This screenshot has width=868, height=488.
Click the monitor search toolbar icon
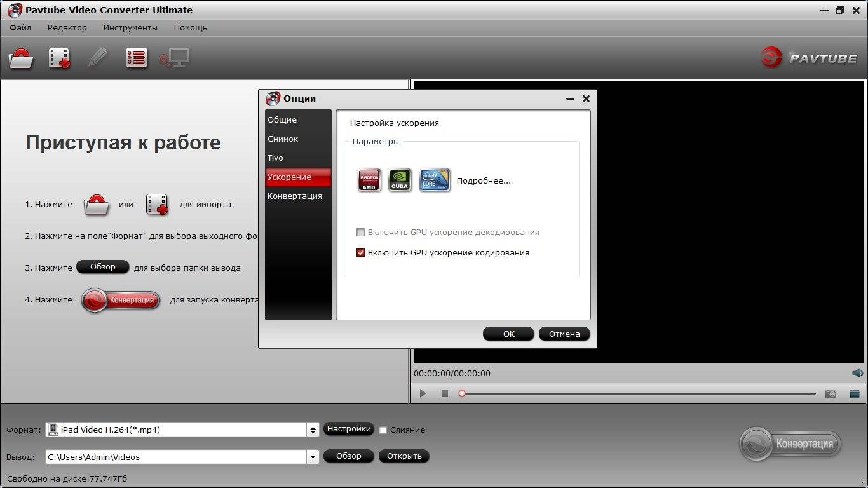174,58
